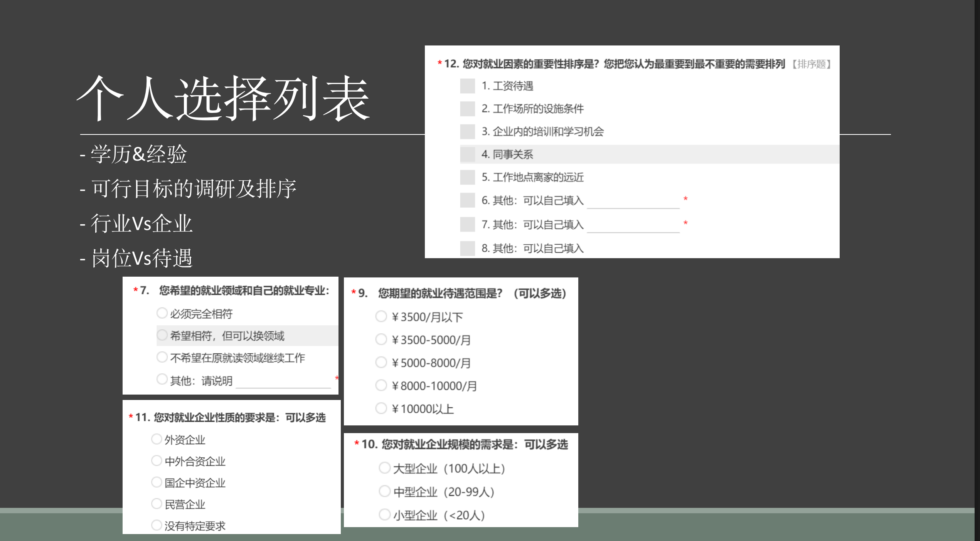Select 没有特定要求 option

(x=156, y=525)
